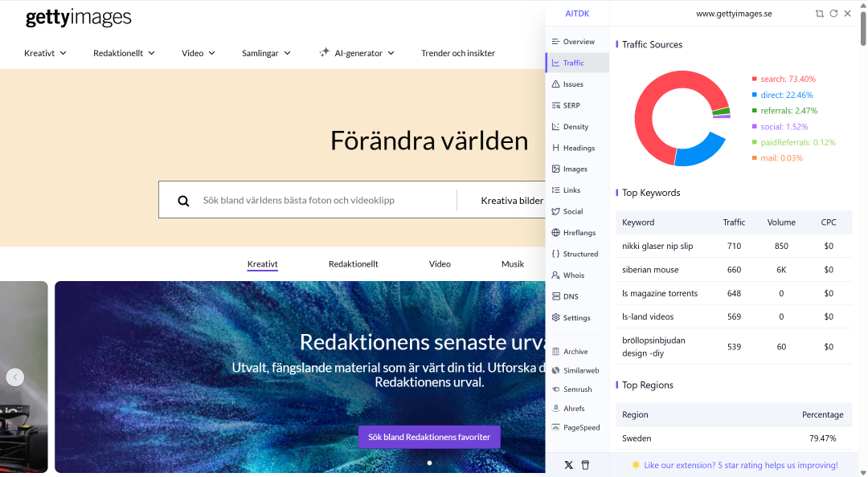Screen dimensions: 868x477
Task: Expand the Kreativt dropdown menu
Action: pyautogui.click(x=45, y=53)
